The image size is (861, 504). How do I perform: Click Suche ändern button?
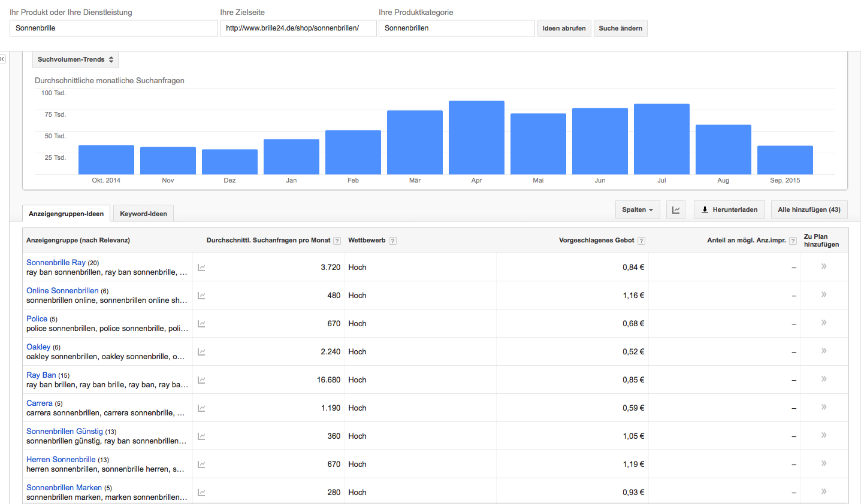click(x=621, y=28)
